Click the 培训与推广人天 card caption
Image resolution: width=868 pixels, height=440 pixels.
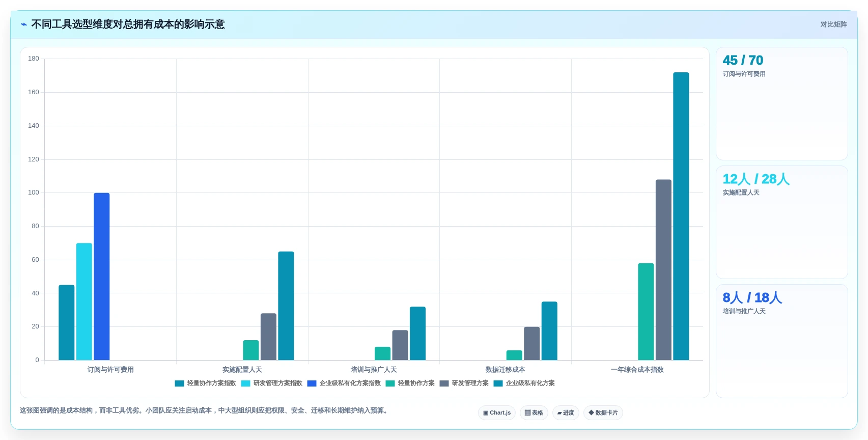[744, 312]
